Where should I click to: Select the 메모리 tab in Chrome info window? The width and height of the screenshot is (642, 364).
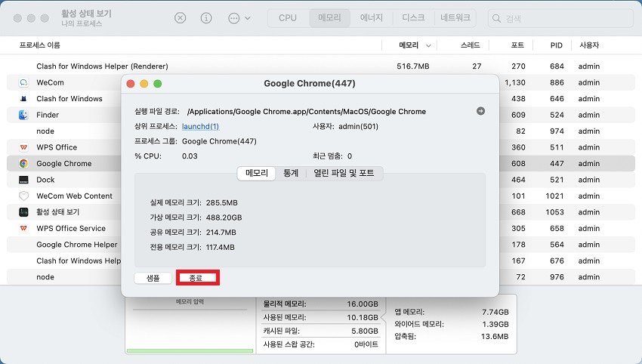click(x=257, y=173)
